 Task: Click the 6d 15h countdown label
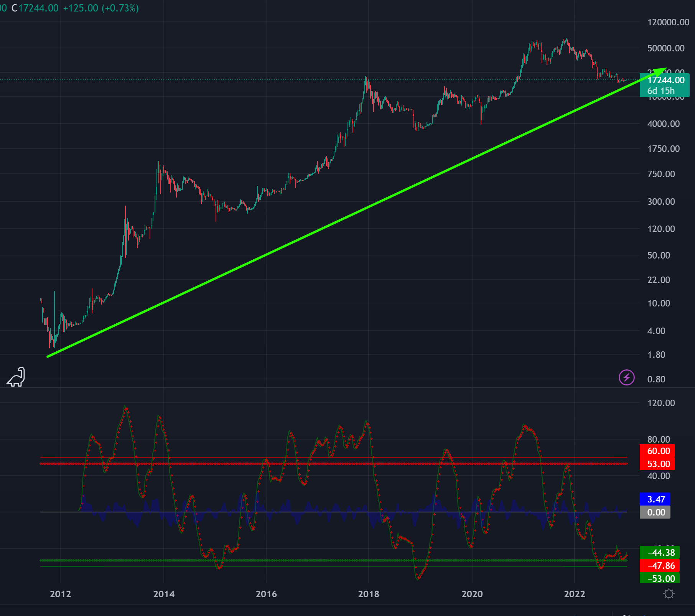tap(660, 91)
